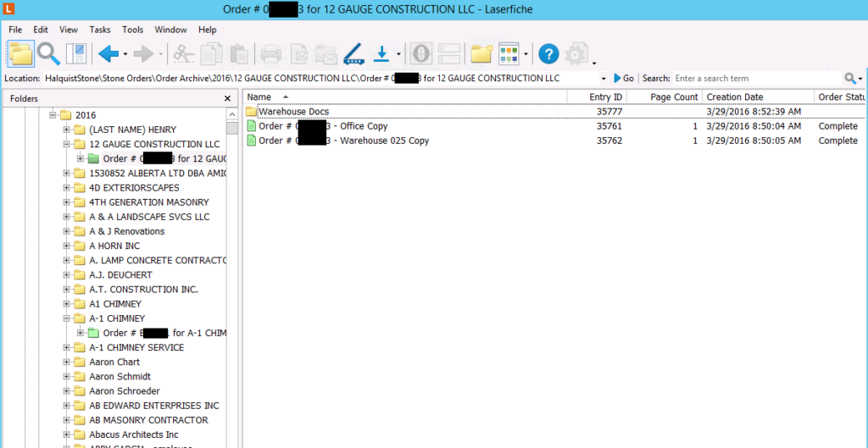Click the email document icon
The height and width of the screenshot is (448, 868).
[x=299, y=54]
